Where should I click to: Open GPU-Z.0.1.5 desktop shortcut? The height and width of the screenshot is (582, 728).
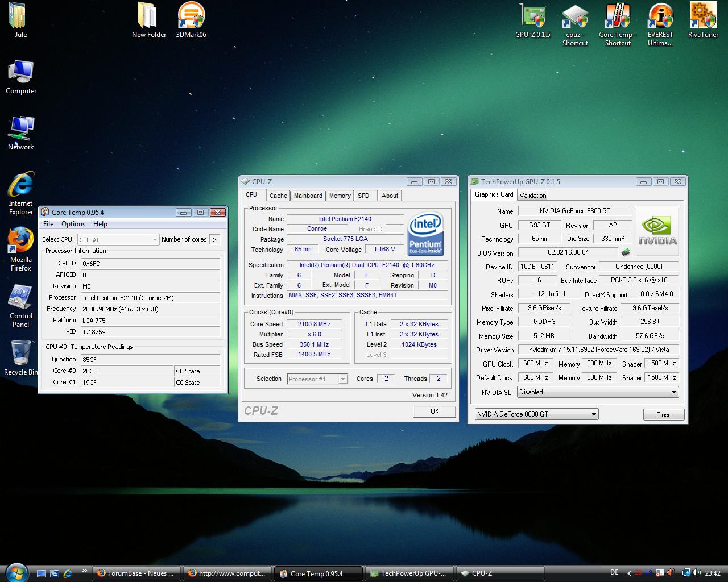point(533,20)
